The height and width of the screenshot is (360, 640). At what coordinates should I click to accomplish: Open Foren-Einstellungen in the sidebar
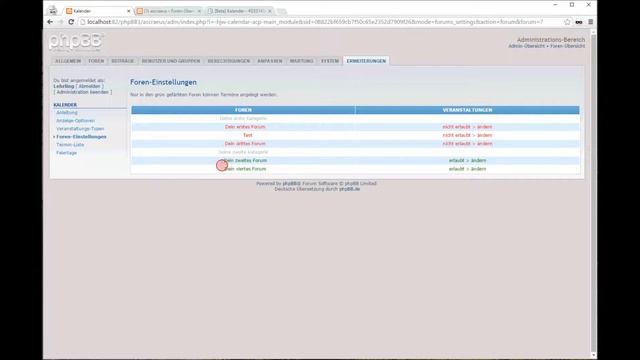click(81, 137)
